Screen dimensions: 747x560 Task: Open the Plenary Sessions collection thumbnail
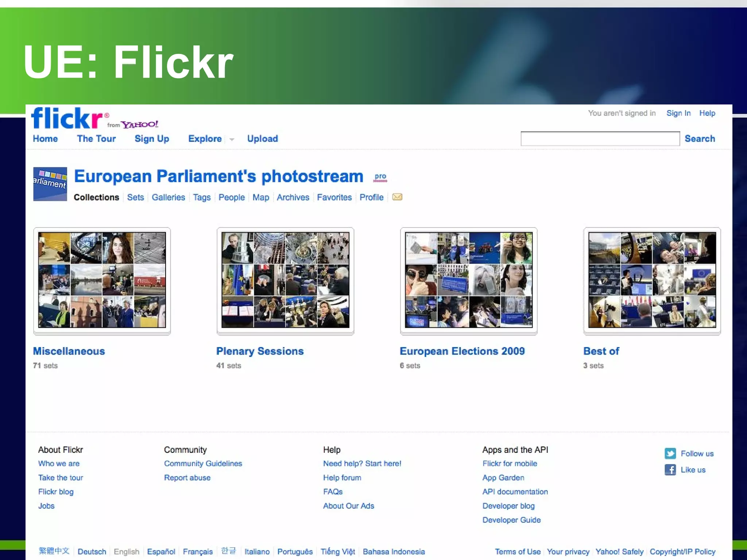[x=285, y=280]
